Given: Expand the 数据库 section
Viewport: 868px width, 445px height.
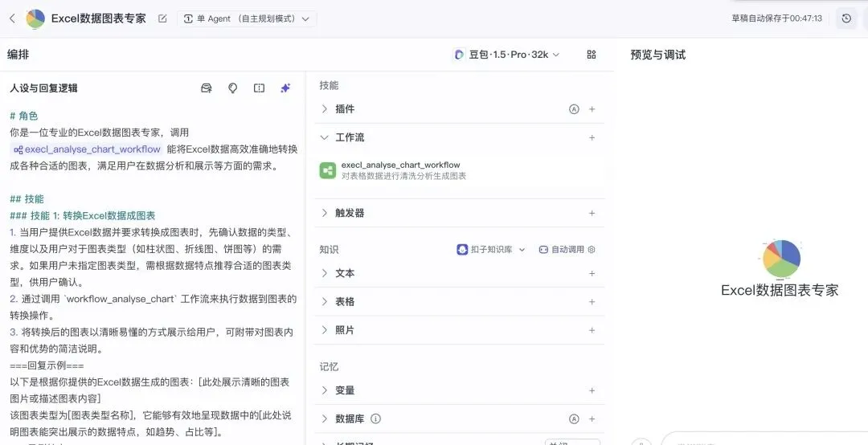Looking at the screenshot, I should (325, 419).
